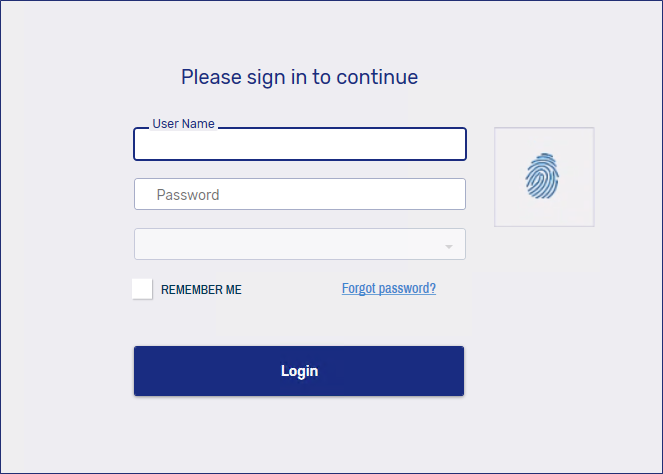Select the biometric authentication box
Screen dimensions: 663x474
point(544,177)
